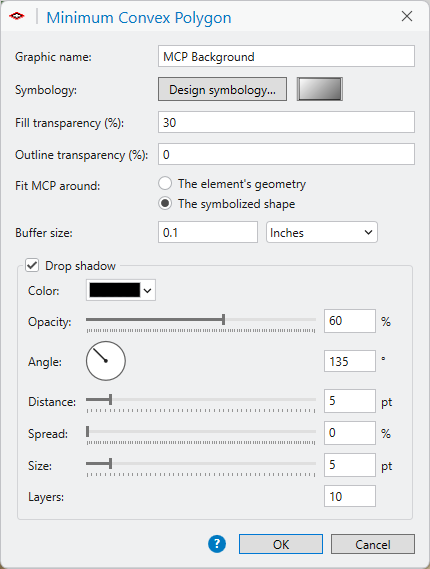Click the Distance slider handle
Viewport: 430px width, 569px height.
point(110,400)
